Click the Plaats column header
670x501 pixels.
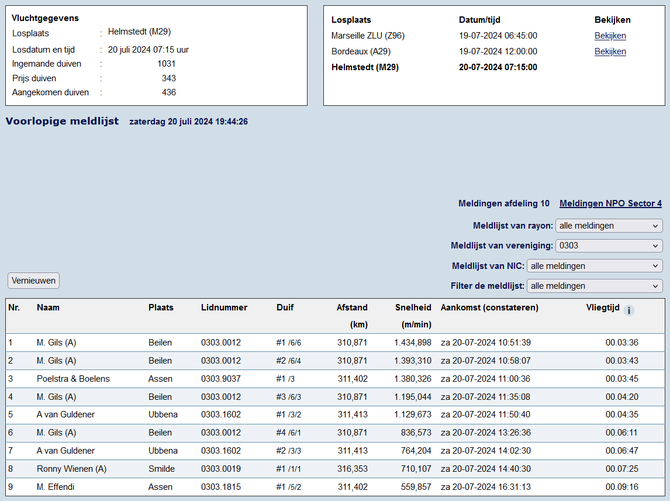161,307
